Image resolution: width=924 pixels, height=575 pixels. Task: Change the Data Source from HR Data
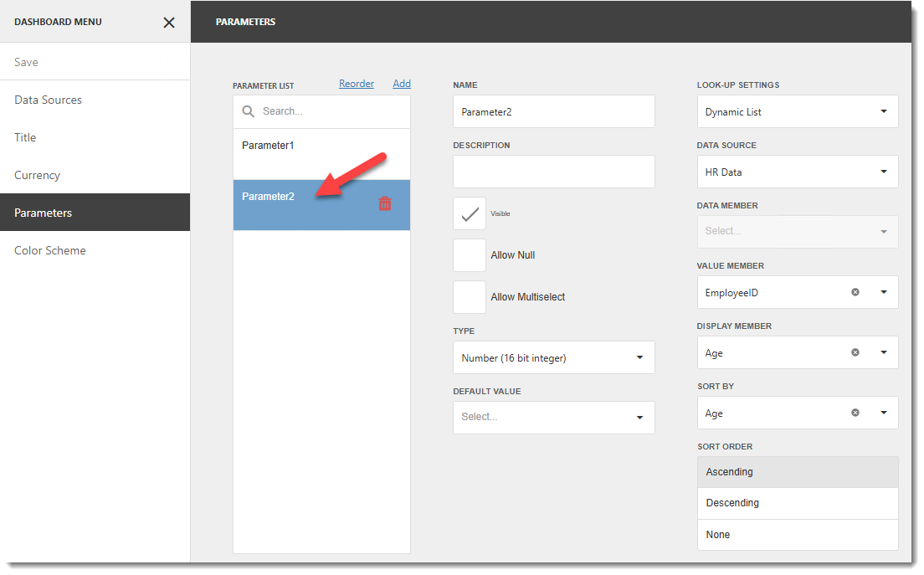coord(883,172)
